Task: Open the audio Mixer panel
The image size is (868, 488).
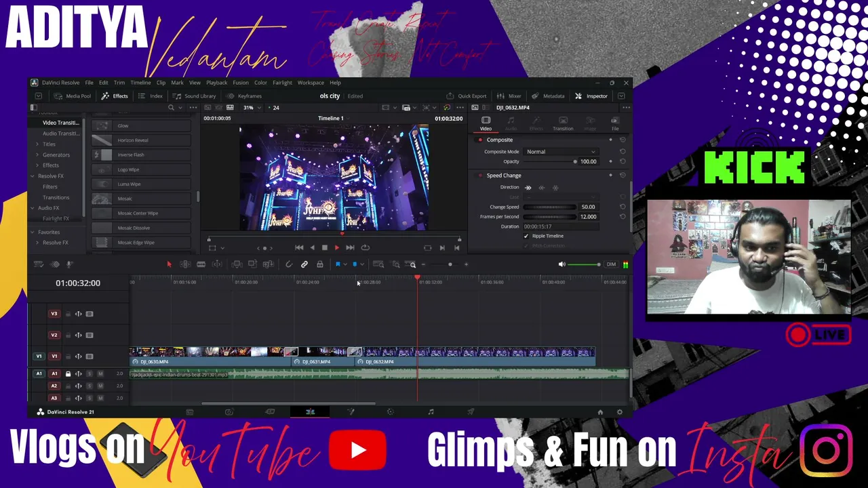Action: tap(509, 96)
